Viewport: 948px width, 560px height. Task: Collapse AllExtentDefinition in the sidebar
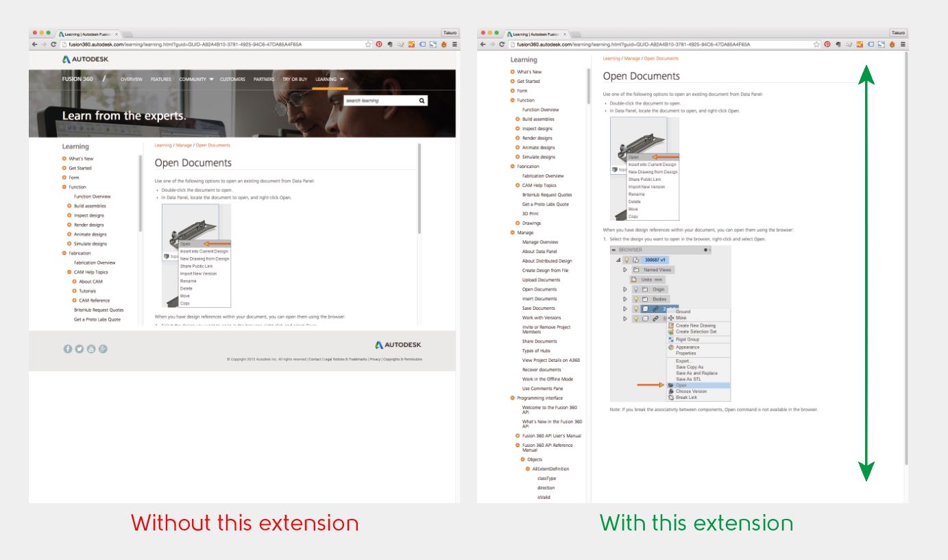coord(528,469)
